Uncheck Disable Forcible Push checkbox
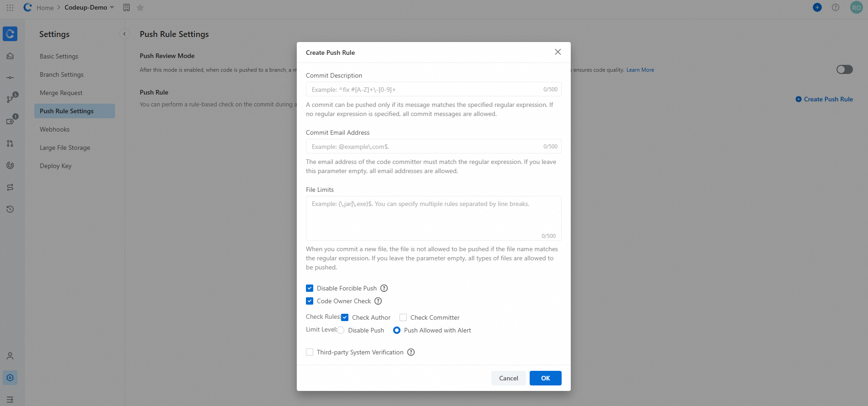 pos(310,288)
